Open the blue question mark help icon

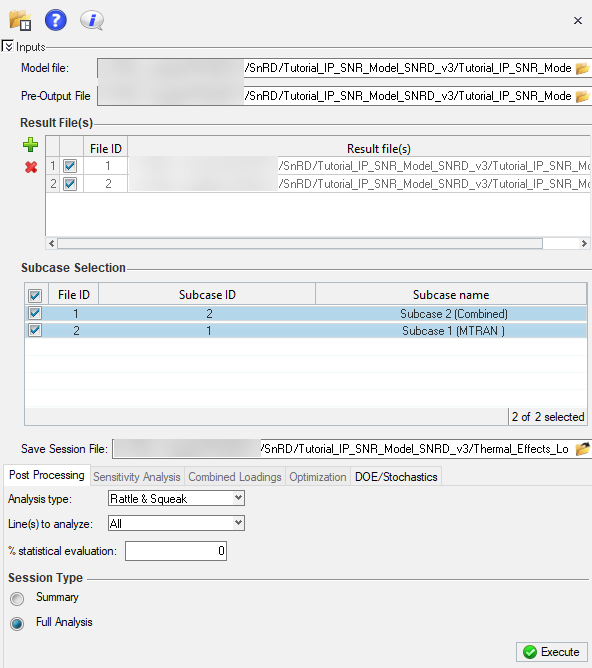56,20
